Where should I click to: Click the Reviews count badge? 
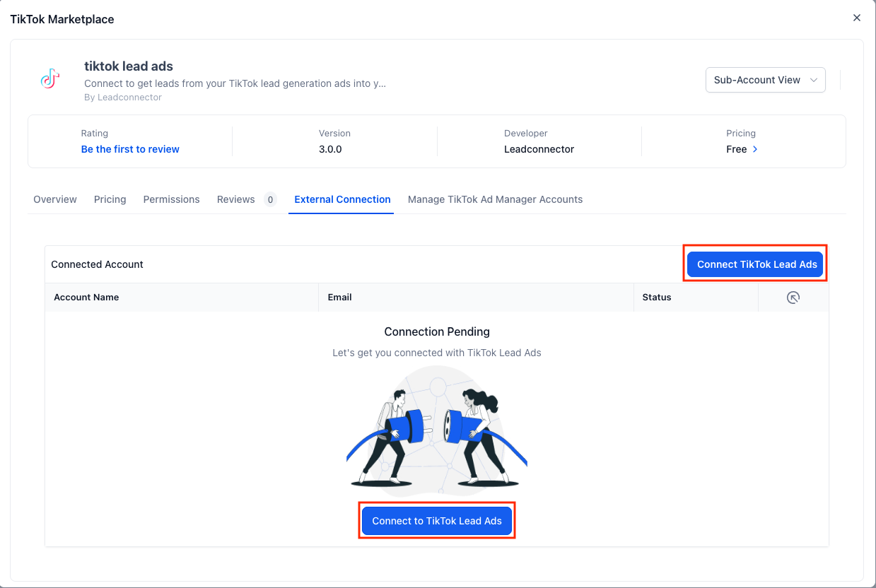(270, 199)
